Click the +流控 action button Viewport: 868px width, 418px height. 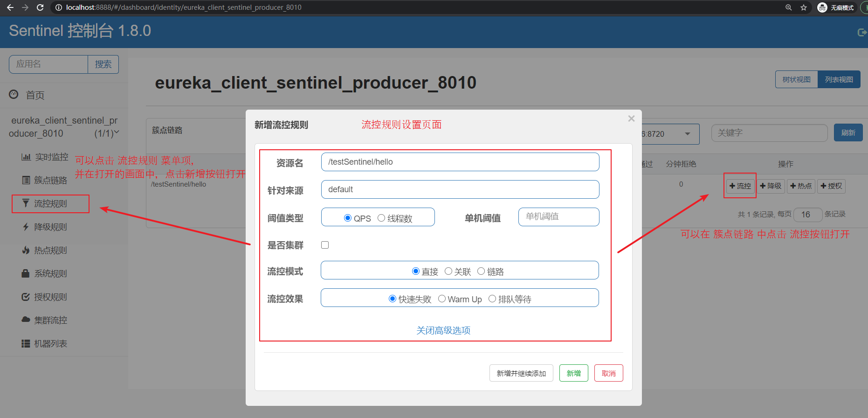click(740, 186)
